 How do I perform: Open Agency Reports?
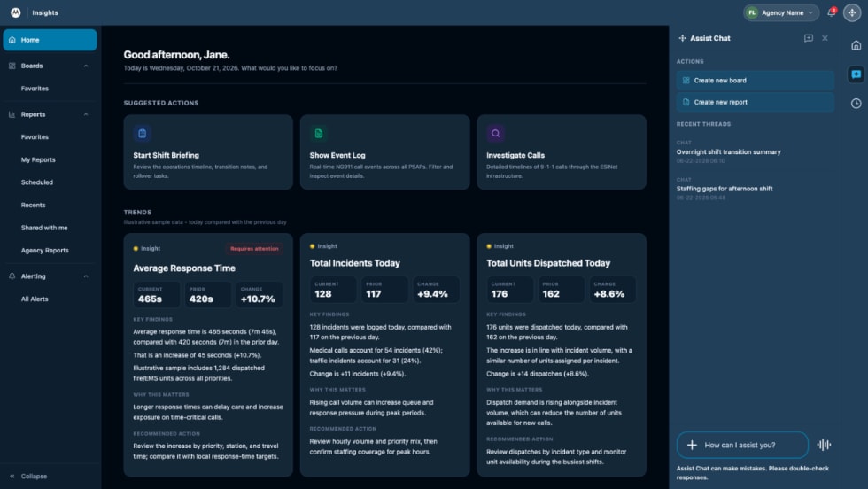coord(45,251)
